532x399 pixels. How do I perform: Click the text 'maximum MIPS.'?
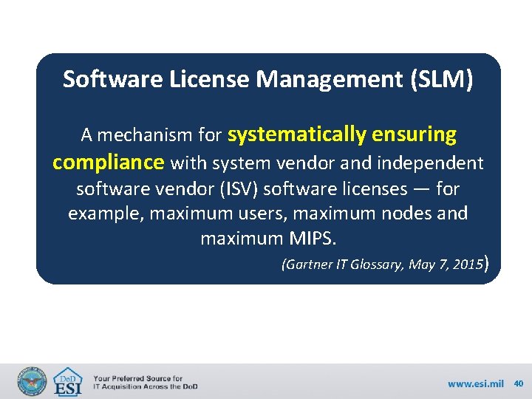click(x=268, y=239)
